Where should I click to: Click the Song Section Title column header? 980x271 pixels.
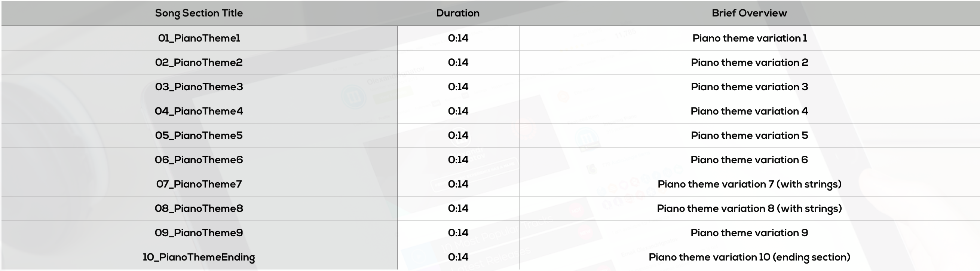click(x=199, y=13)
